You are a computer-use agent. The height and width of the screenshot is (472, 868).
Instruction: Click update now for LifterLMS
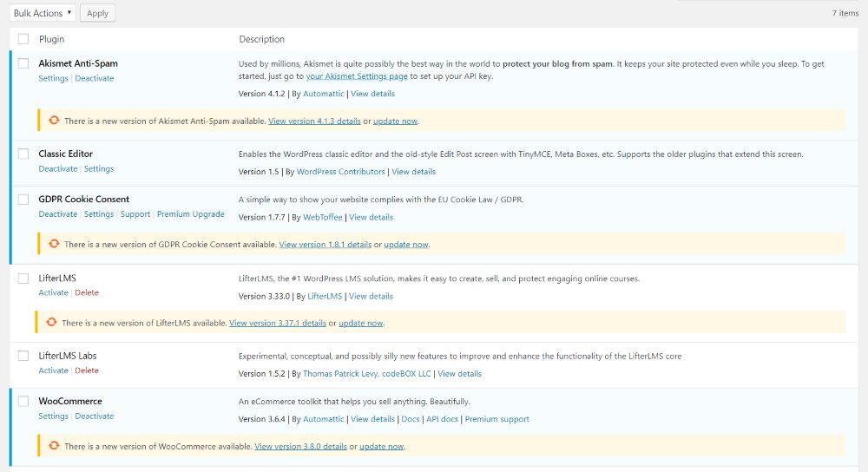[x=361, y=323]
